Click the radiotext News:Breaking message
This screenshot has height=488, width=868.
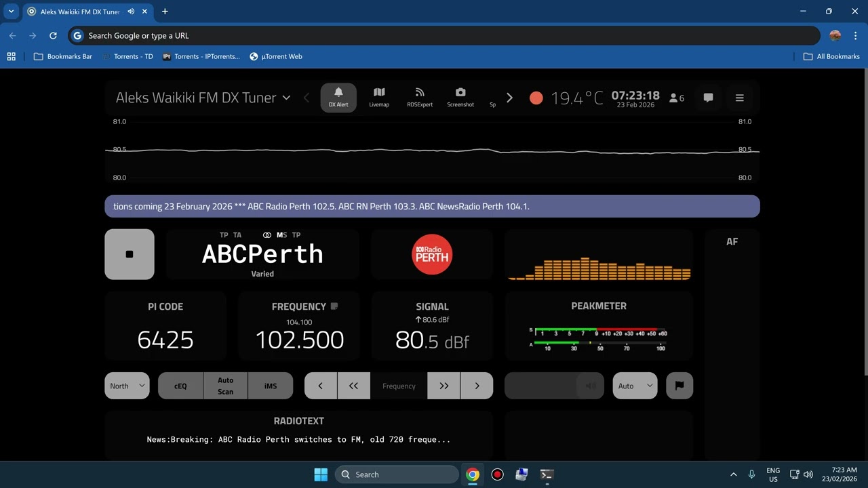(x=298, y=439)
